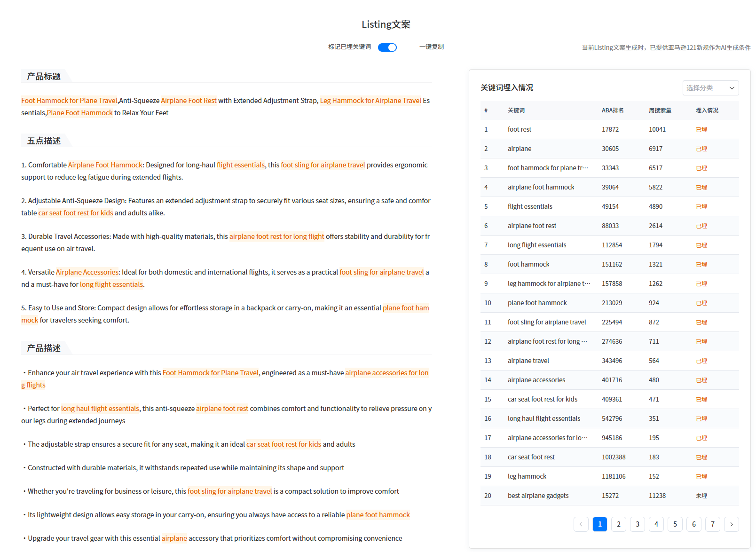Viewport: 756px width, 552px height.
Task: Click the Listing文案 page heading
Action: 386,24
